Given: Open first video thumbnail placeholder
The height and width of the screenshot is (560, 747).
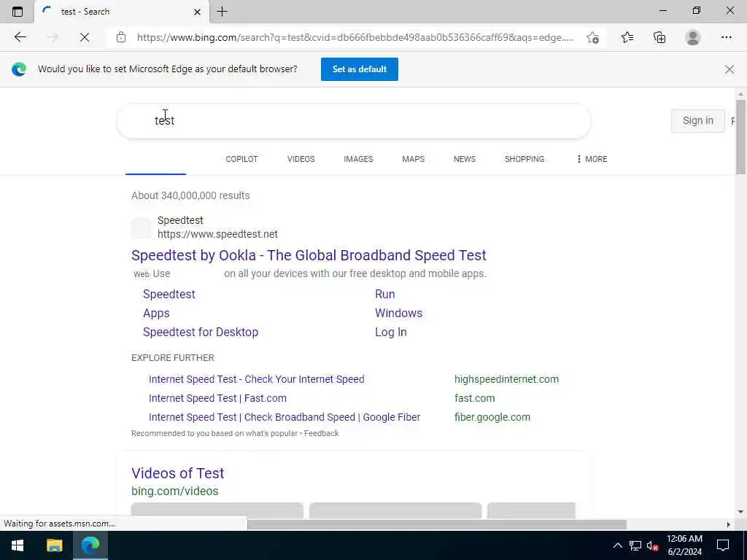Looking at the screenshot, I should (217, 510).
